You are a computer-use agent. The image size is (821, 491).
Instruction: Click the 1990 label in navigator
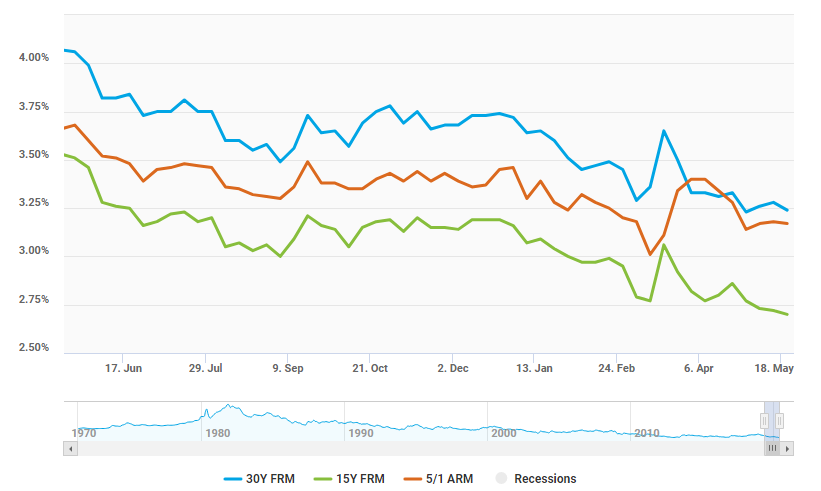click(x=361, y=433)
